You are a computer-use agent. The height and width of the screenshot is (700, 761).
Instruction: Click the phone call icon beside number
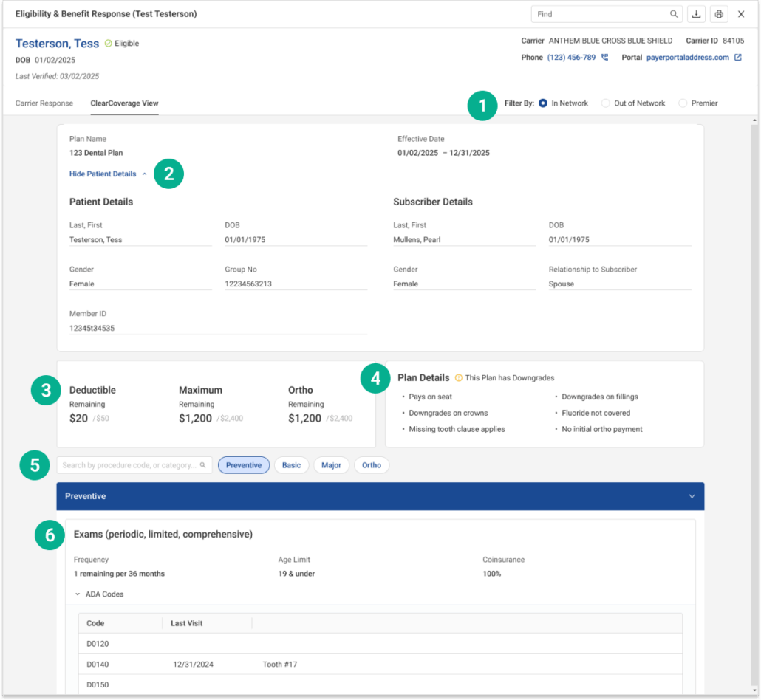605,58
